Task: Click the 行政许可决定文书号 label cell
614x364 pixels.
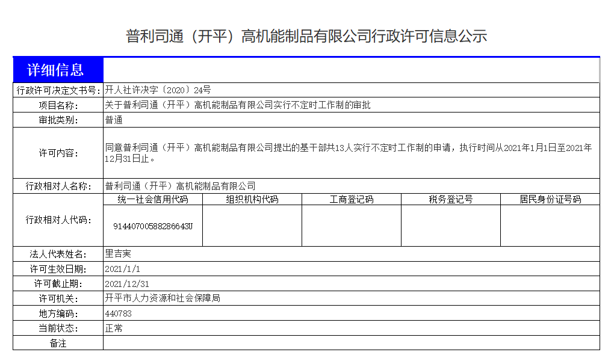Action: [x=58, y=90]
